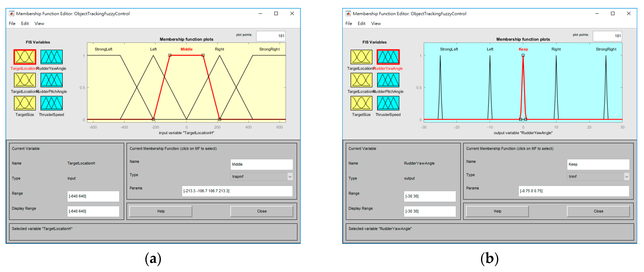Click Close button in right window
The height and width of the screenshot is (272, 644).
tap(598, 211)
